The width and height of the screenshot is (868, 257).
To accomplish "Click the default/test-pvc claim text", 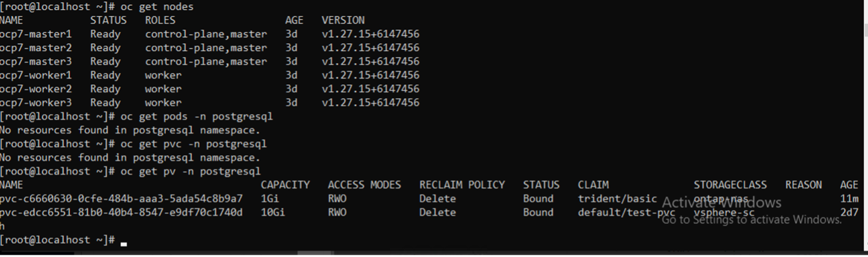I will pos(626,212).
